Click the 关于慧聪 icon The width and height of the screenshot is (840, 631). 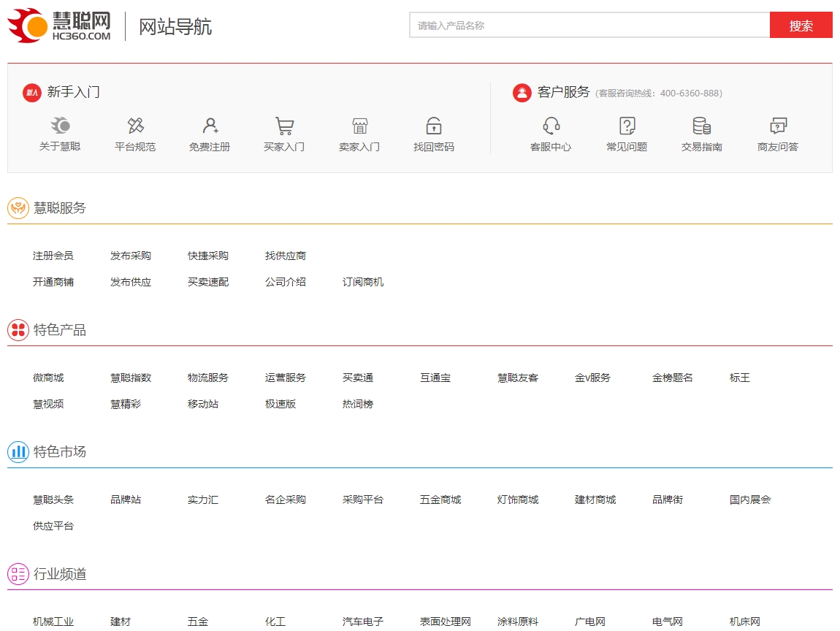click(60, 126)
